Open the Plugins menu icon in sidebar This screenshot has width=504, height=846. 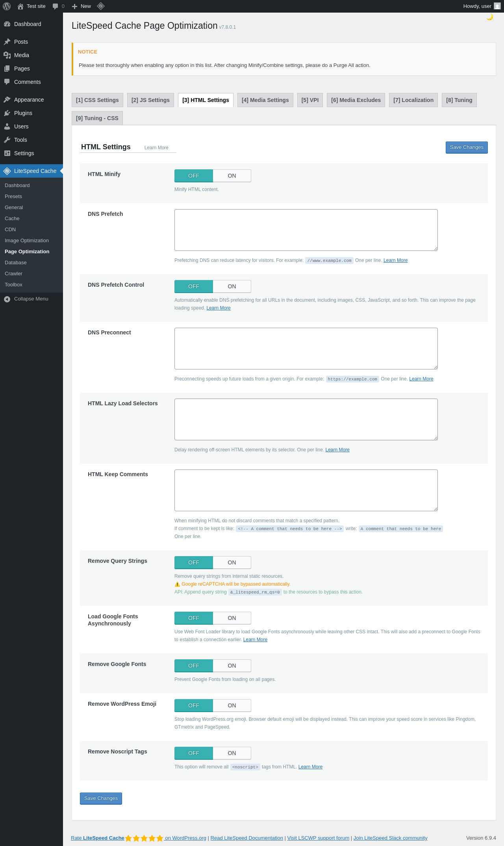coord(7,113)
